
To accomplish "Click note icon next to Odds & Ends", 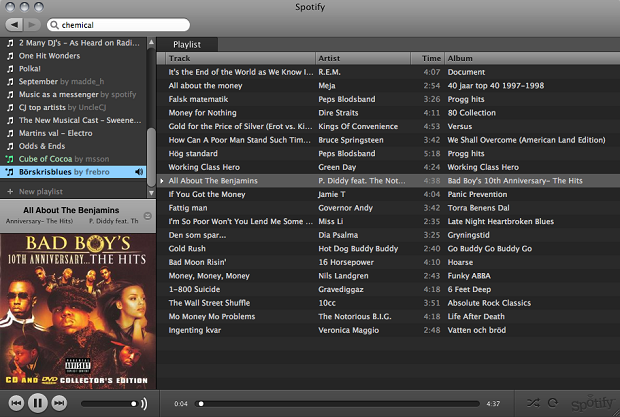I will (10, 146).
